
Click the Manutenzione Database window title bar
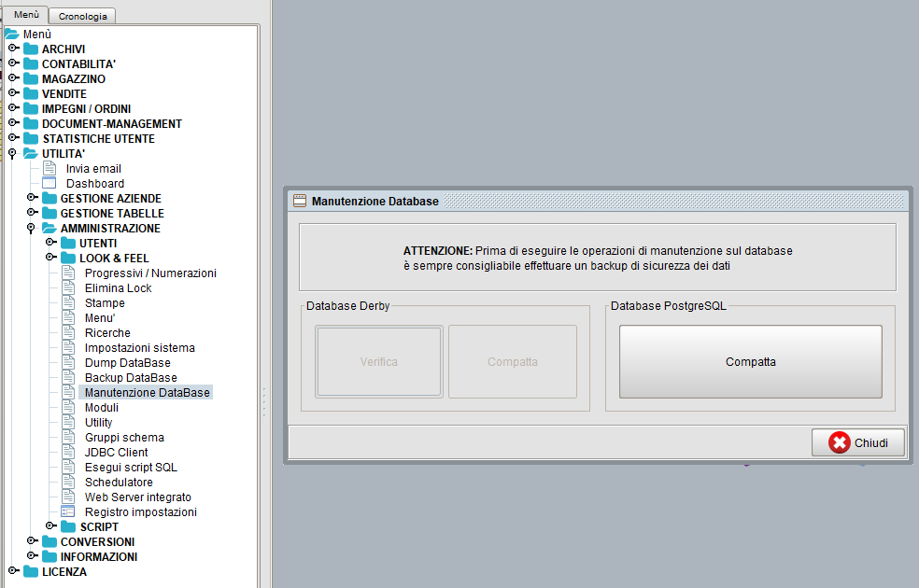point(598,201)
